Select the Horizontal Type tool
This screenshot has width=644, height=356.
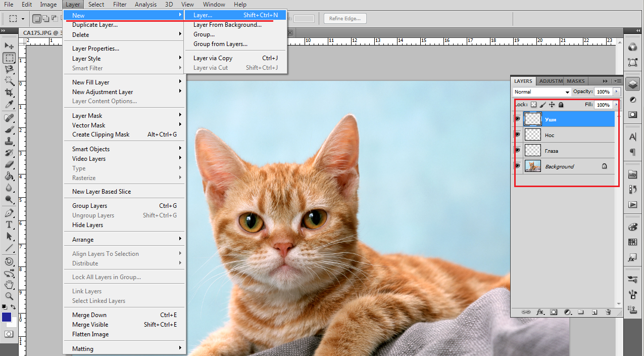click(9, 225)
